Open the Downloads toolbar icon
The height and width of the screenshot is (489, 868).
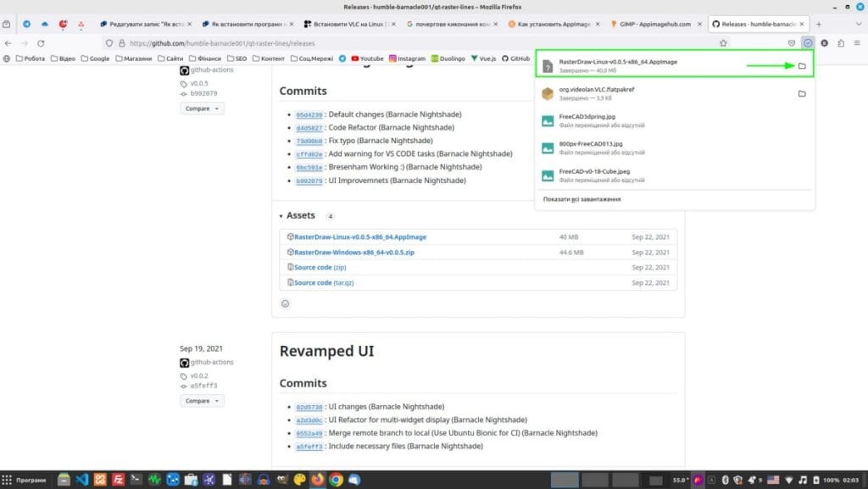[x=808, y=43]
